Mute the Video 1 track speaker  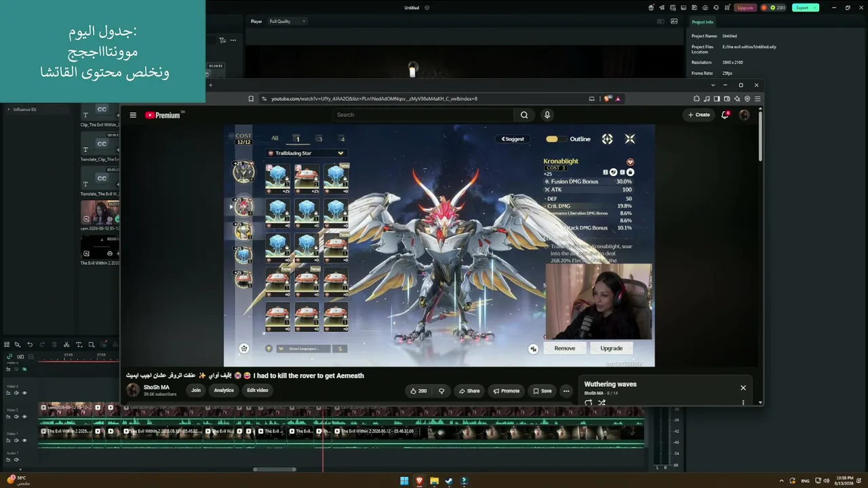[17, 441]
